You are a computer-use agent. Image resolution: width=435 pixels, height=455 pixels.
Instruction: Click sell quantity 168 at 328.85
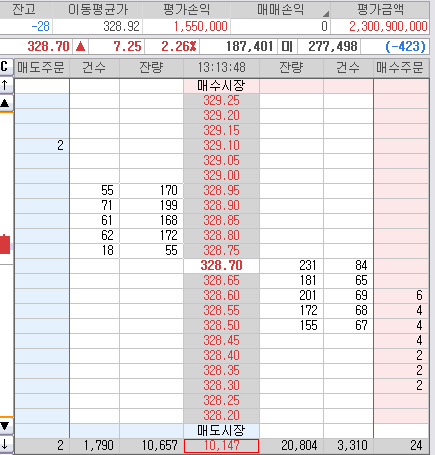pyautogui.click(x=151, y=221)
